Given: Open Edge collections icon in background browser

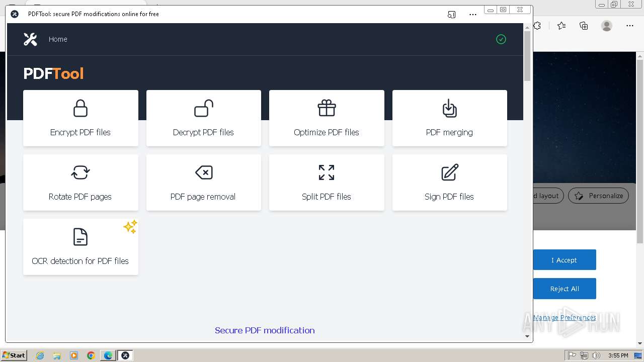Looking at the screenshot, I should [x=584, y=26].
